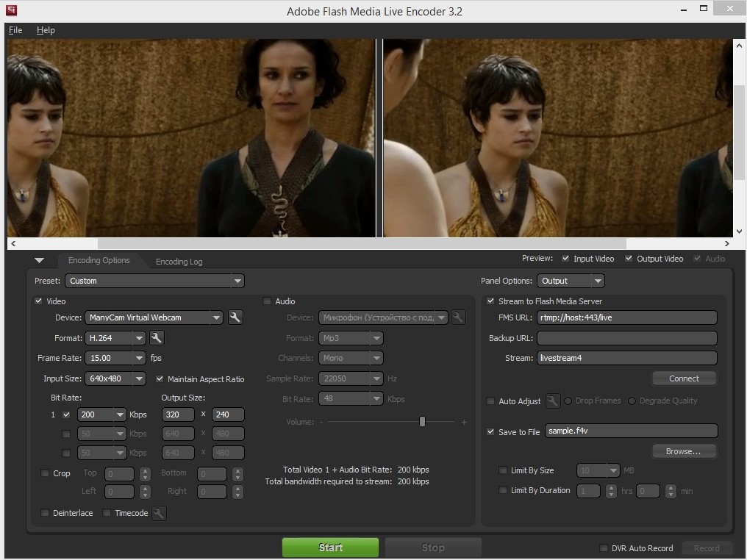Viewport: 747px width, 560px height.
Task: Open video device settings wrench
Action: (x=235, y=317)
